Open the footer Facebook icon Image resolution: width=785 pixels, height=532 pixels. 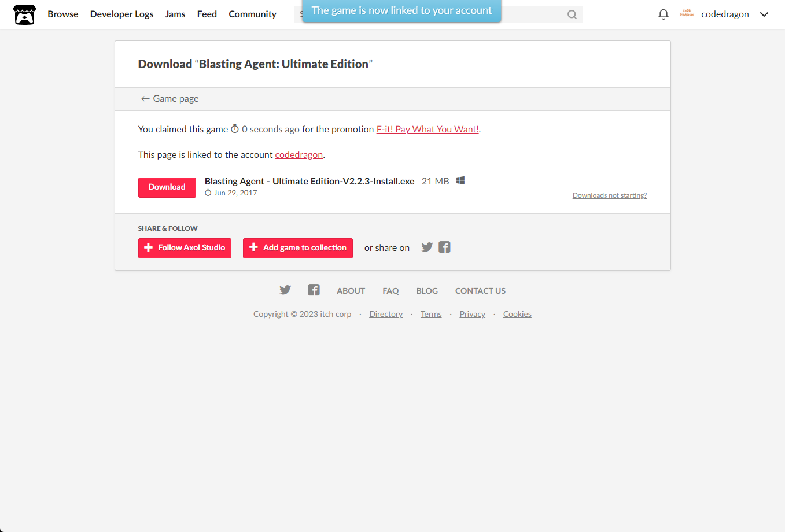[314, 290]
